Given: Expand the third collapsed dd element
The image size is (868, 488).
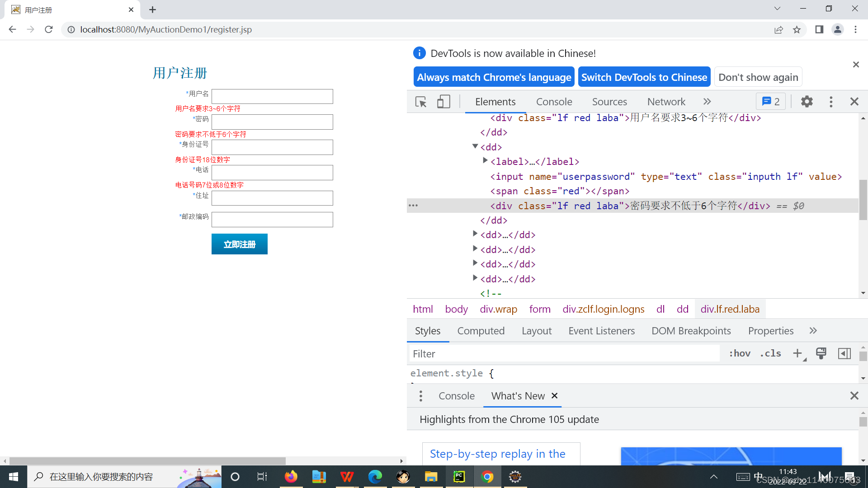Looking at the screenshot, I should point(475,264).
